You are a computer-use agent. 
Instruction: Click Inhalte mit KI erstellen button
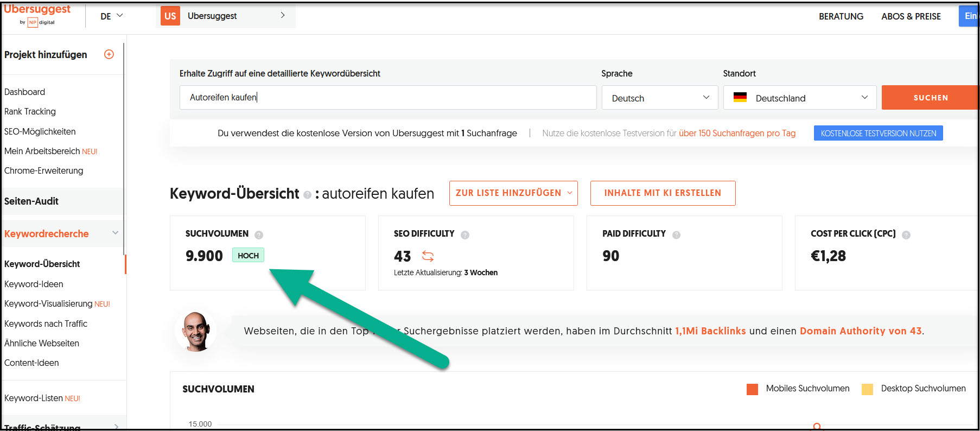pyautogui.click(x=663, y=193)
